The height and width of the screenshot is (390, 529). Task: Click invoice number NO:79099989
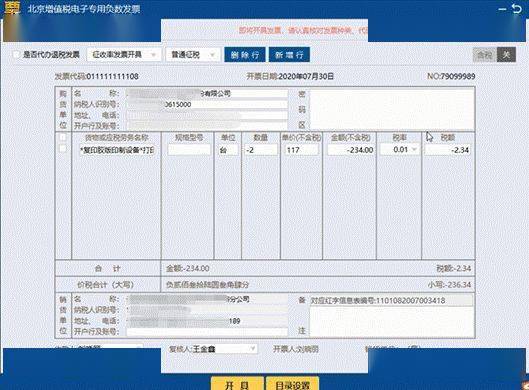[451, 76]
